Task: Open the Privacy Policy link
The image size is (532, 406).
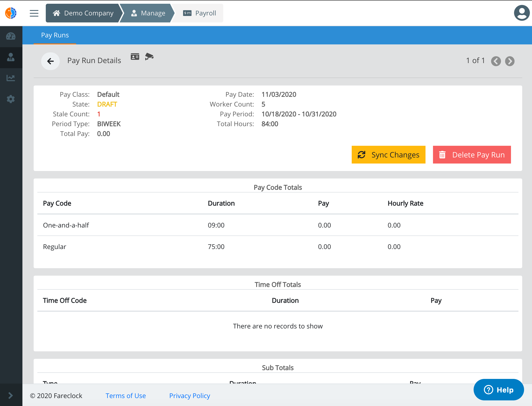Action: coord(190,396)
